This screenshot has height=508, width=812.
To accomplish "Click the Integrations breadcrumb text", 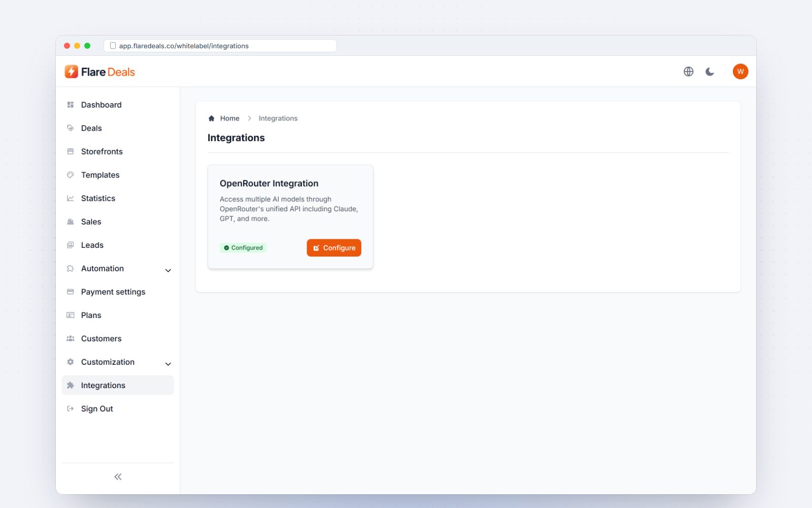I will tap(278, 118).
